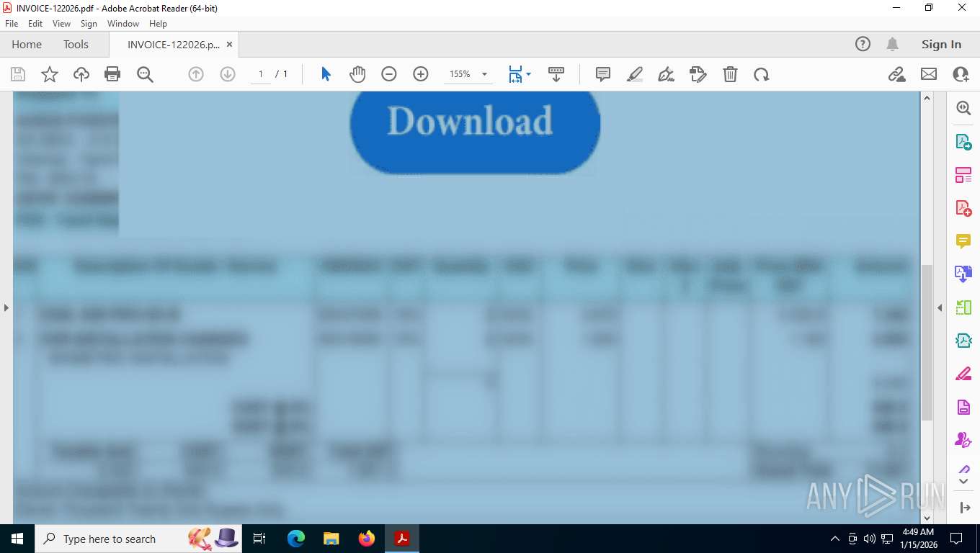Click the trash delete icon
This screenshot has width=980, height=553.
[730, 74]
